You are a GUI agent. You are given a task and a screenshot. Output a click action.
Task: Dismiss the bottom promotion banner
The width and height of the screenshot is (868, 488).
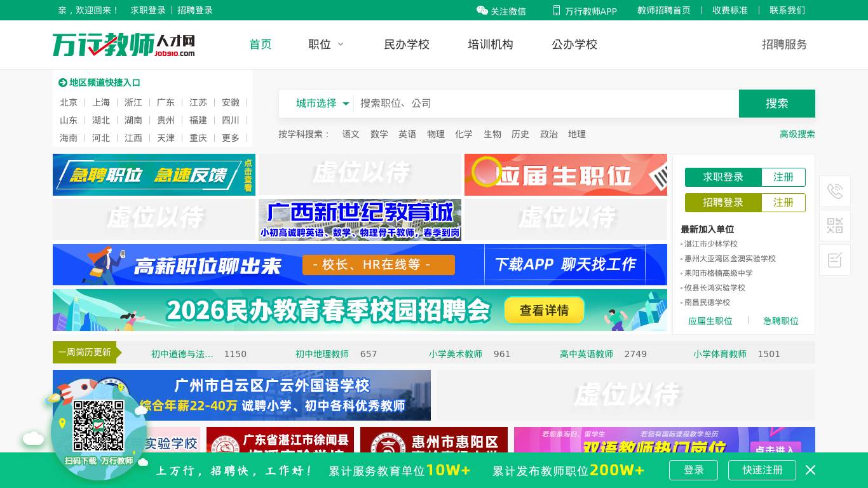[810, 470]
